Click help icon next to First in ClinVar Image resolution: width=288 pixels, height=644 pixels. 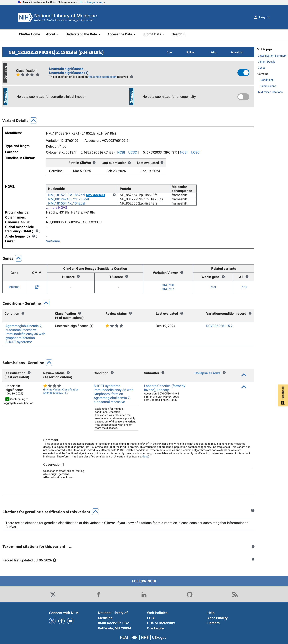94,163
